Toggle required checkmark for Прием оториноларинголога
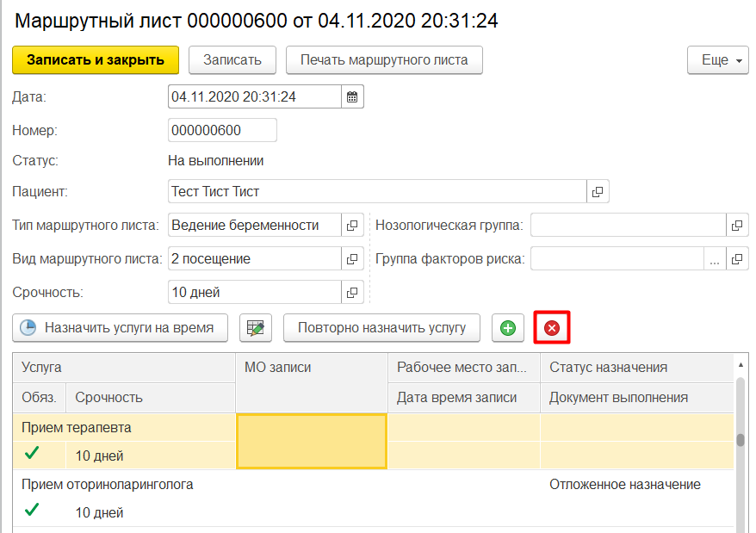756x533 pixels. pos(33,510)
